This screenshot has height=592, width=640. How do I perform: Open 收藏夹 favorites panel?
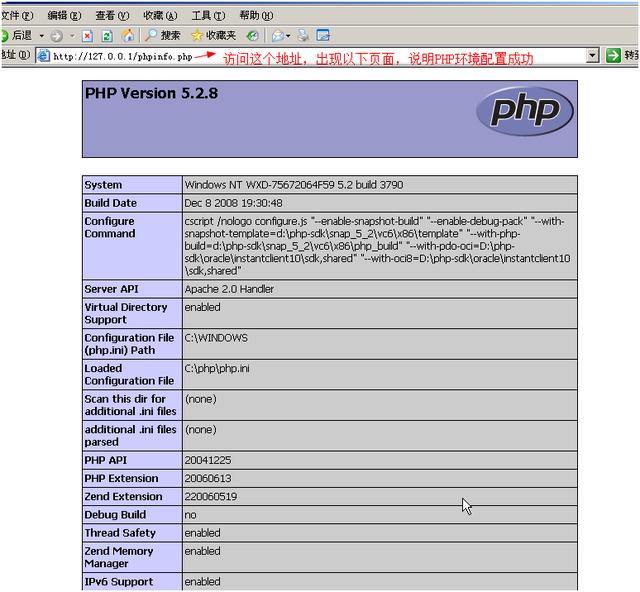click(x=213, y=36)
